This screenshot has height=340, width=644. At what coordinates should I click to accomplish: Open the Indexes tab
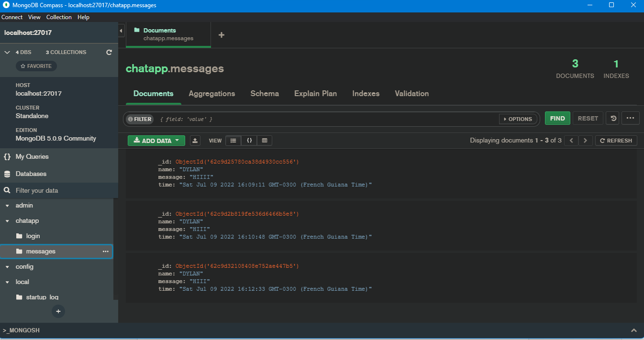click(x=366, y=94)
